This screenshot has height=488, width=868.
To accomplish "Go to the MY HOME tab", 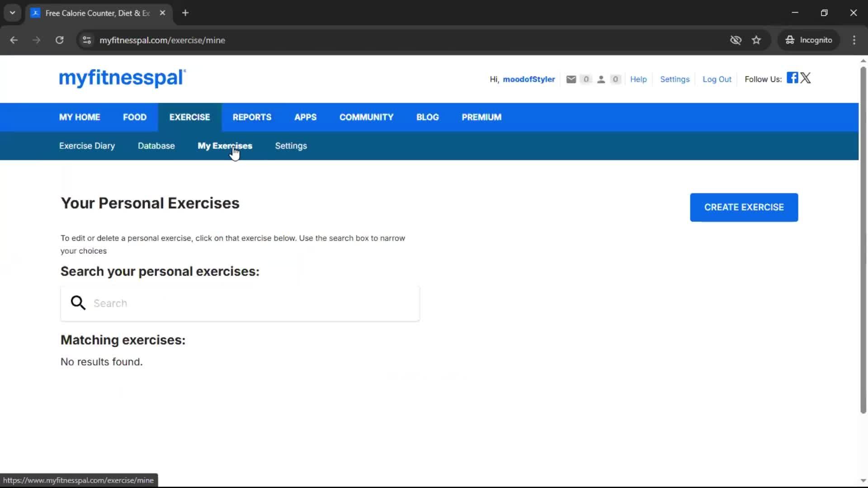I will [80, 117].
